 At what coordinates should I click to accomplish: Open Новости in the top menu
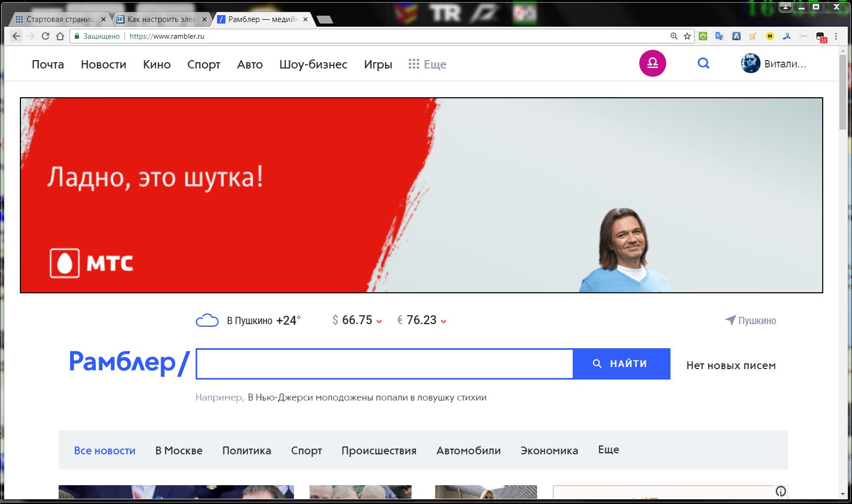click(x=104, y=64)
